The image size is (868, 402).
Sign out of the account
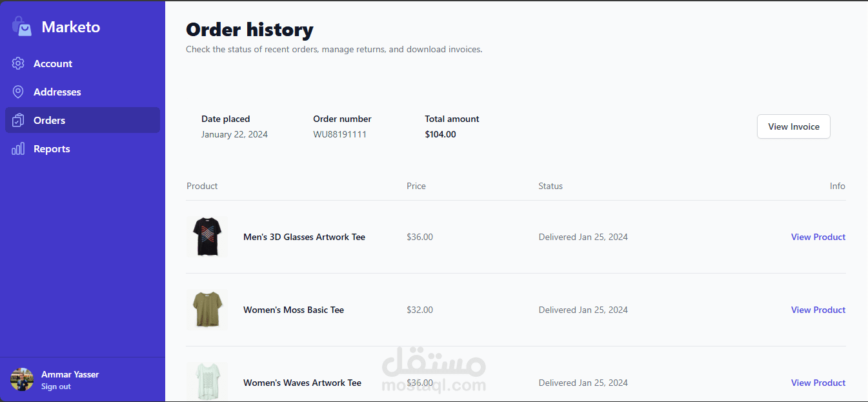(x=56, y=387)
